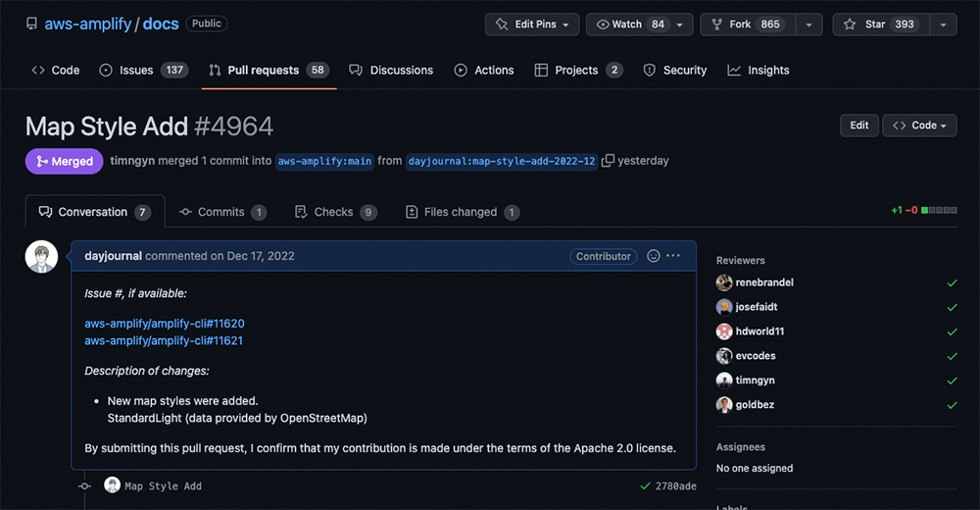
Task: Open the Insights tab
Action: (x=759, y=70)
